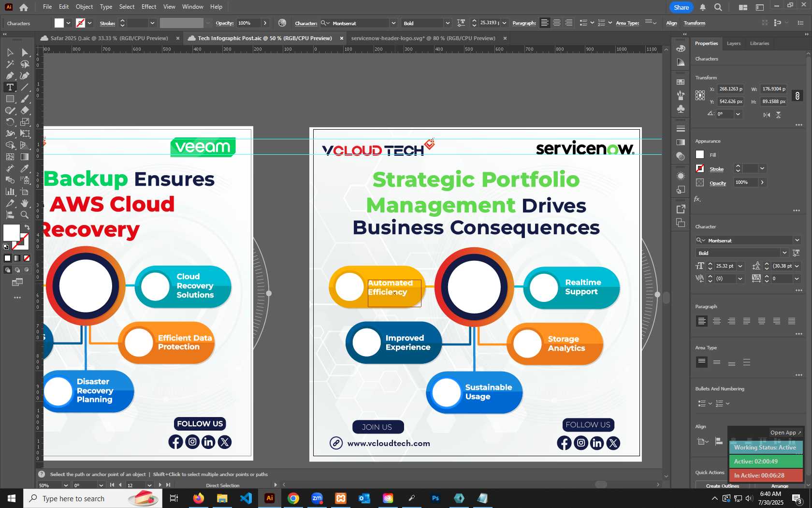The image size is (812, 508).
Task: Select the Rectangle tool
Action: tap(10, 99)
